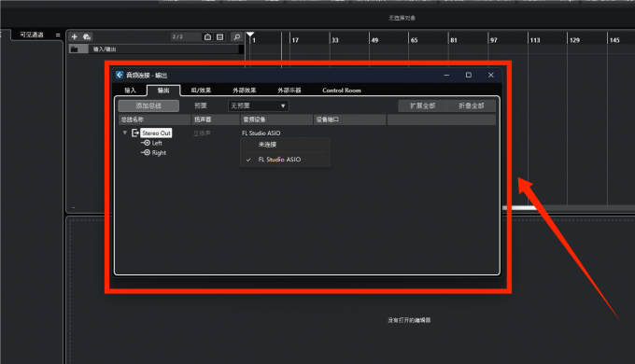Click bar 17 on the ruler
Image resolution: width=635 pixels, height=364 pixels.
[x=295, y=40]
